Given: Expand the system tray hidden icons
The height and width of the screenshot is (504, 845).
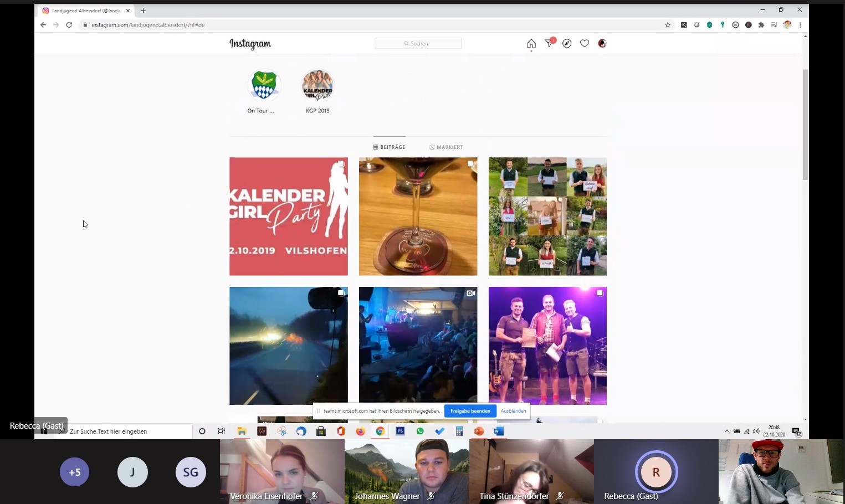Looking at the screenshot, I should tap(727, 431).
